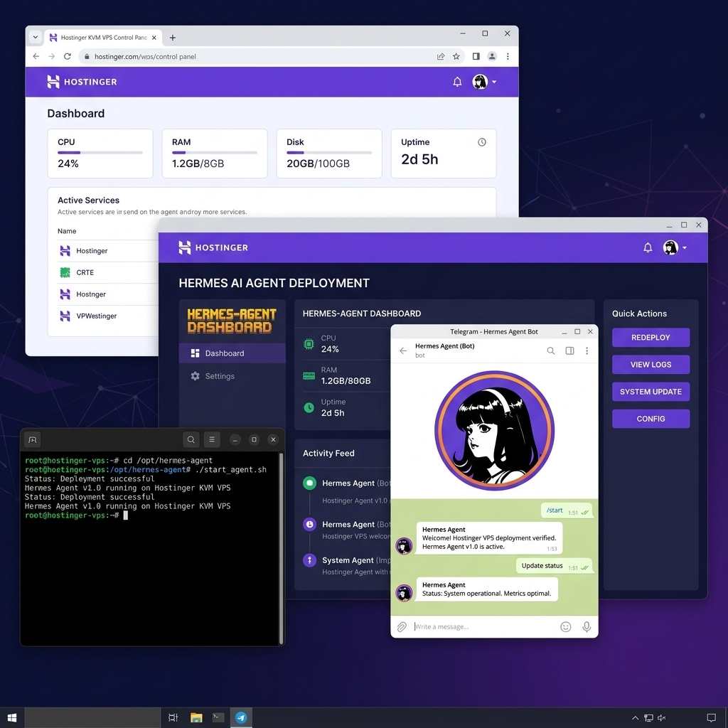Select the Hostinger KVM VPS Control Panel tab
Screen dimensions: 728x728
pyautogui.click(x=103, y=38)
